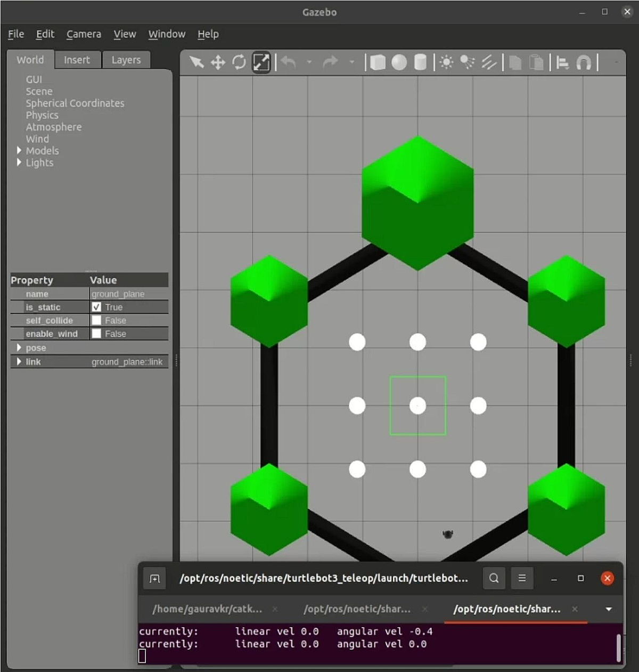The width and height of the screenshot is (639, 672).
Task: Enable the snap magnet tool
Action: click(x=584, y=62)
